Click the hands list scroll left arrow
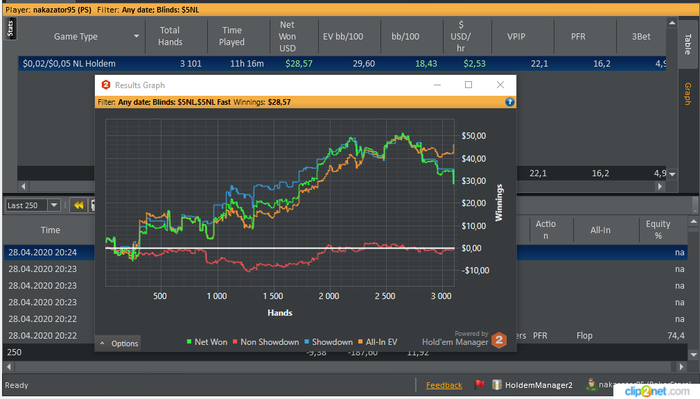 [9, 366]
